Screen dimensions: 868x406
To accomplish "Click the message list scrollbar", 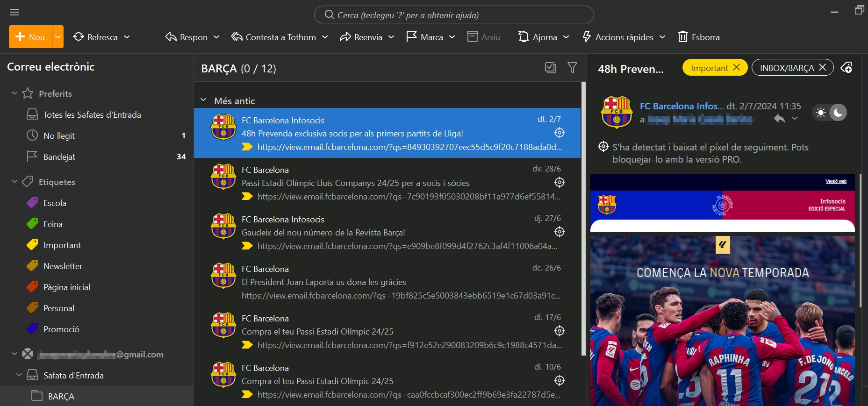I will click(583, 219).
